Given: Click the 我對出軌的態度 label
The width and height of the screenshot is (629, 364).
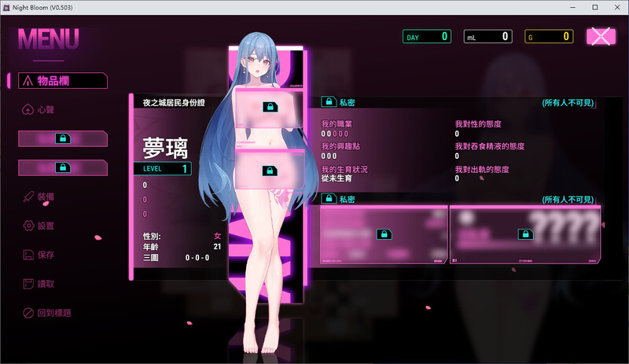Looking at the screenshot, I should (482, 169).
